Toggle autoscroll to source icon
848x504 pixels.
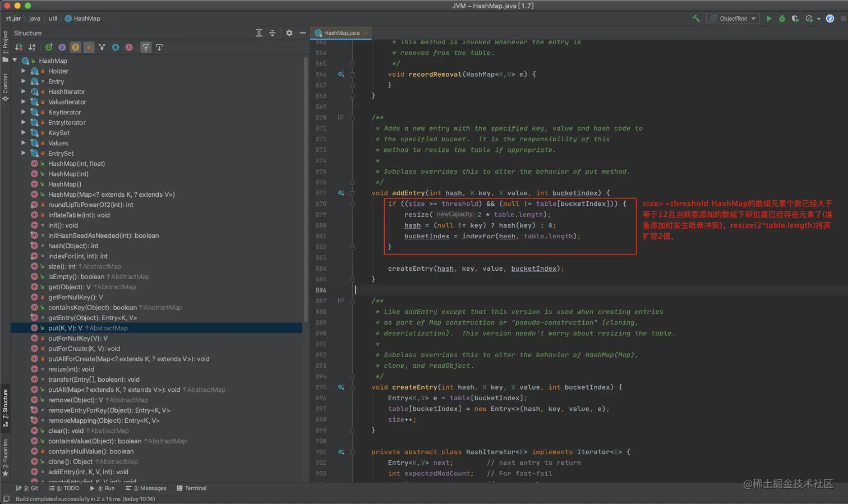pyautogui.click(x=146, y=48)
